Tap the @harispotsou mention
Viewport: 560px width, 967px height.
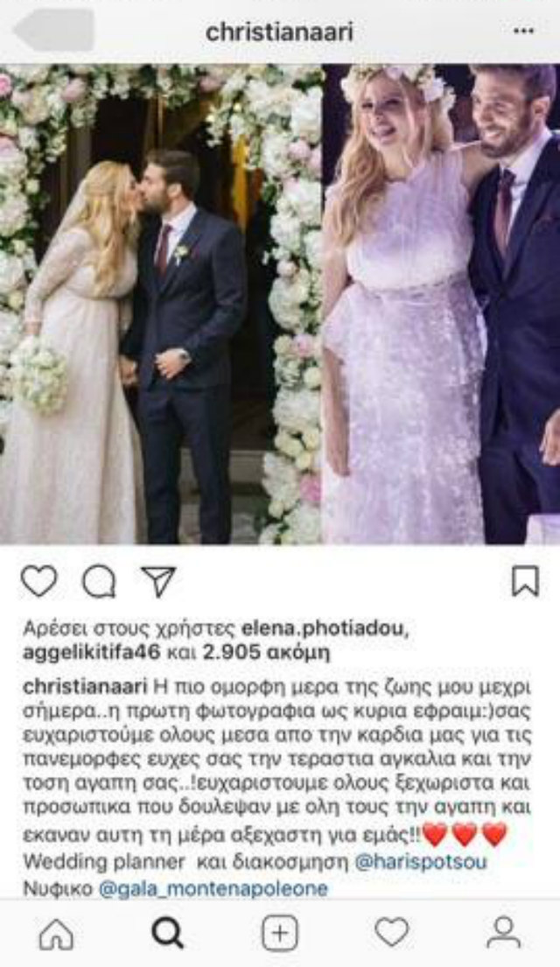tap(421, 862)
